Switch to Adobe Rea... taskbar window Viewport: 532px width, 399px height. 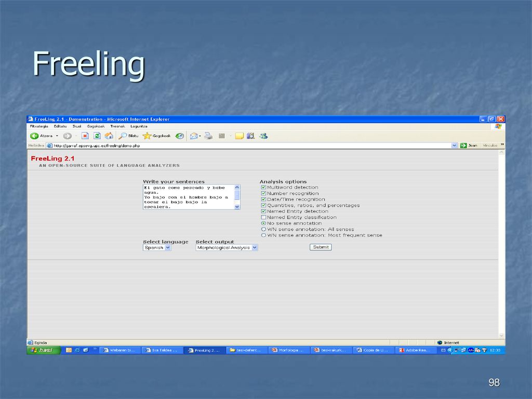pos(416,350)
